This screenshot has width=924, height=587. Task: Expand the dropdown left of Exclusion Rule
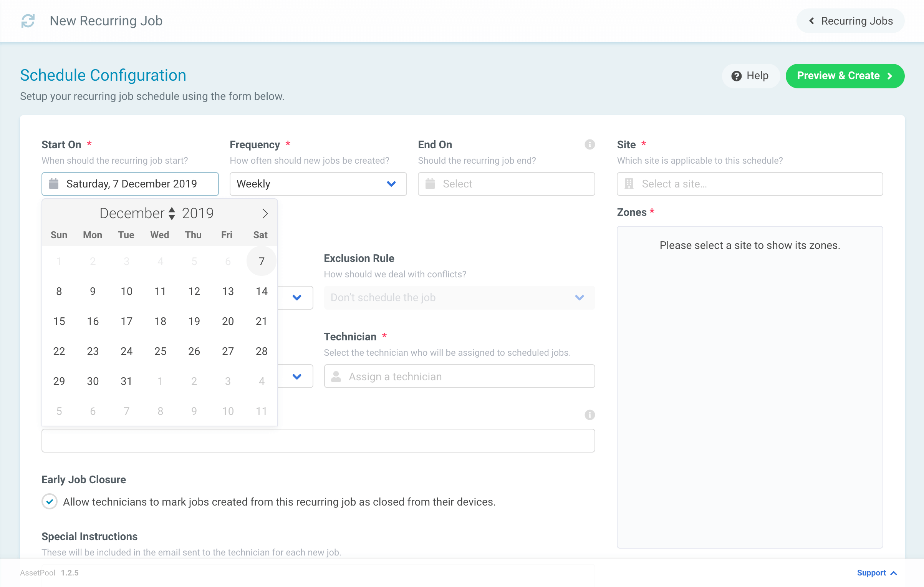tap(296, 298)
